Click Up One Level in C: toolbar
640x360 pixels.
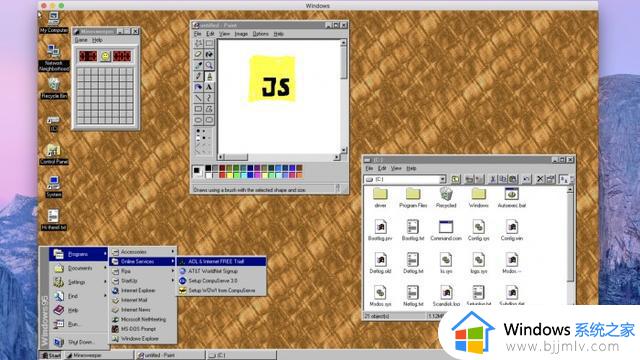coord(456,179)
